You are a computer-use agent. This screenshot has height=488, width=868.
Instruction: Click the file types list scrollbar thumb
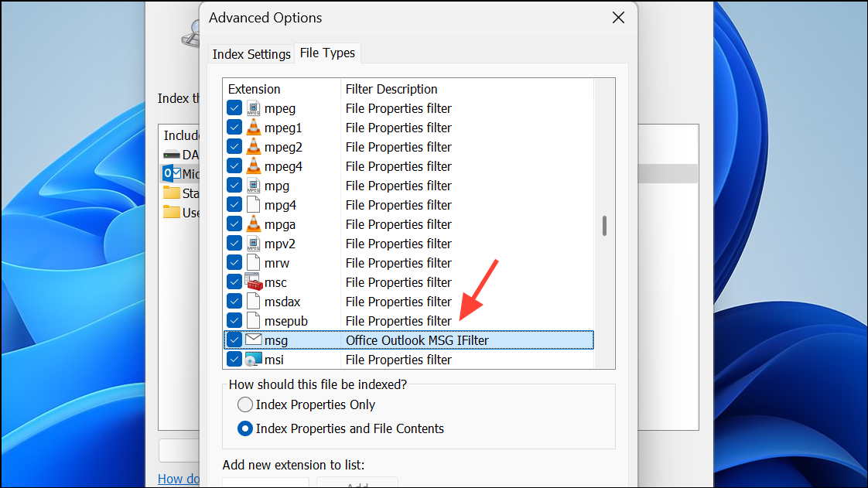point(604,225)
